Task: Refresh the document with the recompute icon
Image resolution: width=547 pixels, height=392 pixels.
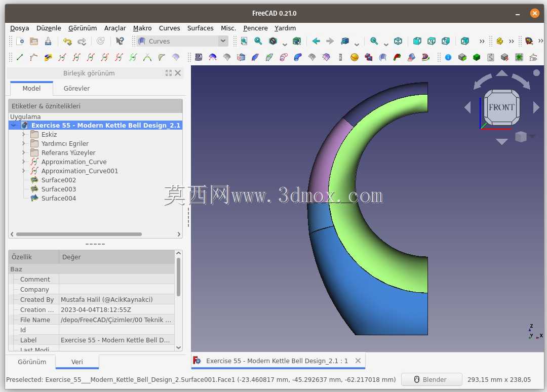Action: (x=100, y=41)
